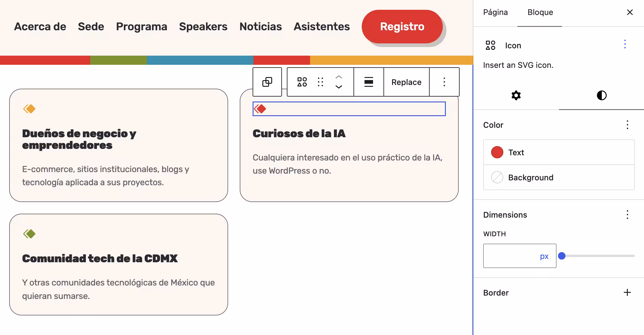Select the orange icon in Dueños de negocio card
Screen dimensions: 644x335
coord(29,109)
